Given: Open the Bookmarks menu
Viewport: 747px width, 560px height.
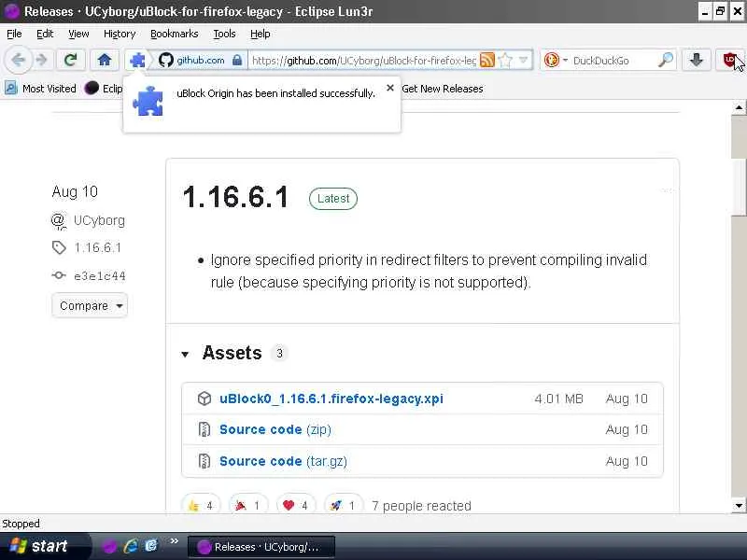Looking at the screenshot, I should click(175, 34).
